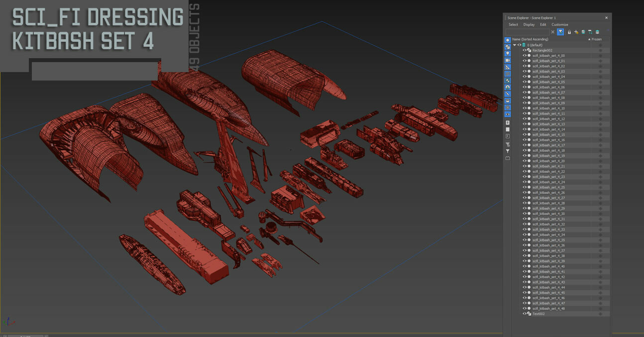This screenshot has height=337, width=644.
Task: Clear the search field with the X button
Action: point(552,32)
